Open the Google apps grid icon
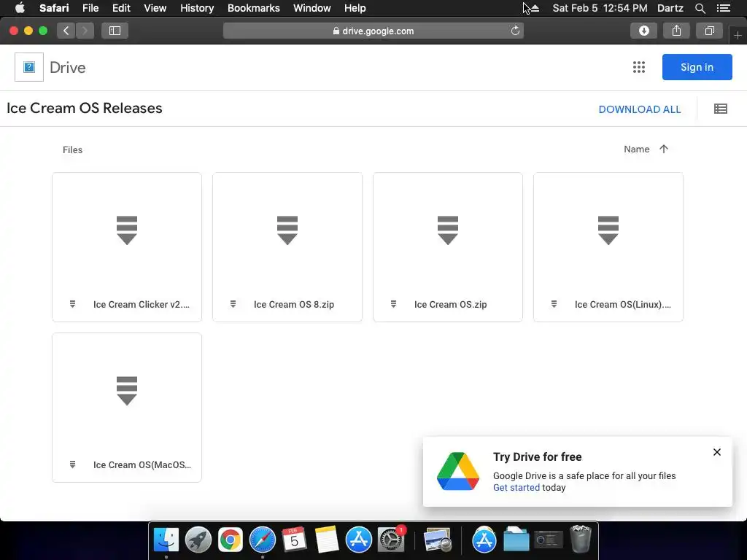The height and width of the screenshot is (560, 747). pos(639,67)
